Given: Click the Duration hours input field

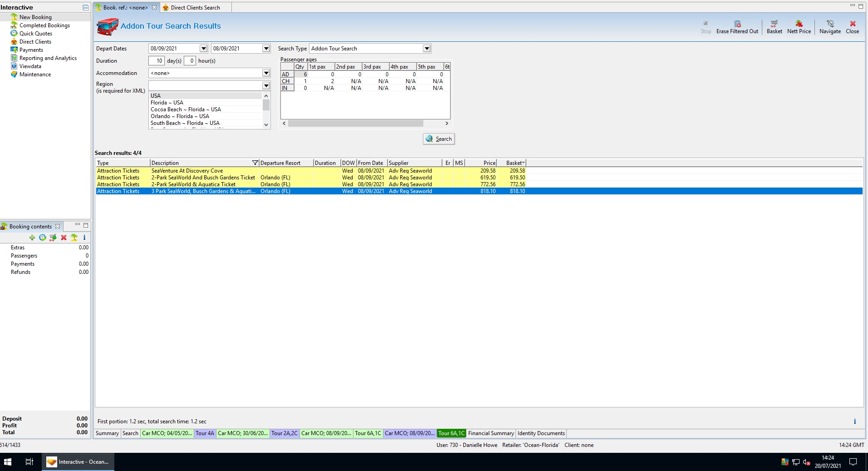Looking at the screenshot, I should 190,61.
